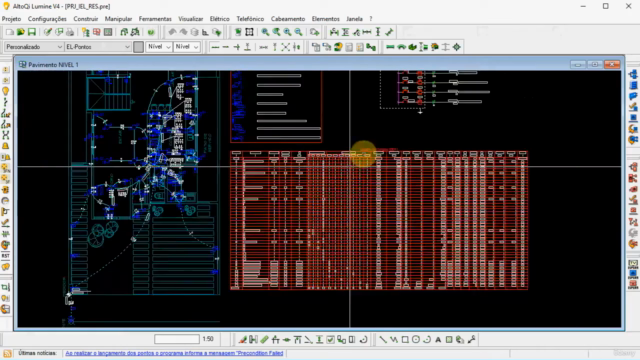The width and height of the screenshot is (640, 360).
Task: Click the green and yellow circular icon
Action: pyautogui.click(x=338, y=47)
